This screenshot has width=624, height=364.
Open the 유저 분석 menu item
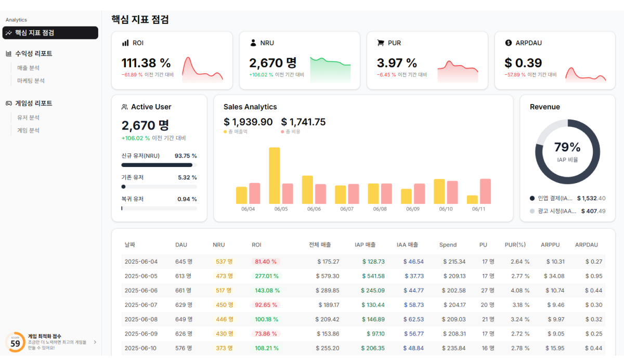point(28,118)
